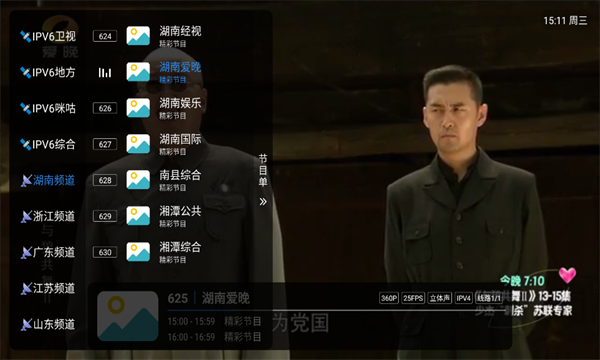The image size is (600, 360).
Task: Click the 湖南经视 channel logo thumbnail
Action: click(x=138, y=36)
